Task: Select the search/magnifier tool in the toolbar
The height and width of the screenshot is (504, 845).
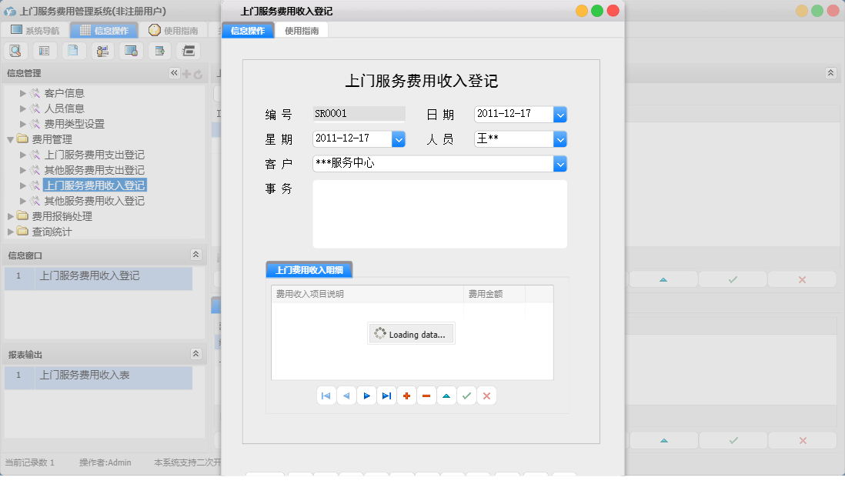Action: [x=15, y=51]
